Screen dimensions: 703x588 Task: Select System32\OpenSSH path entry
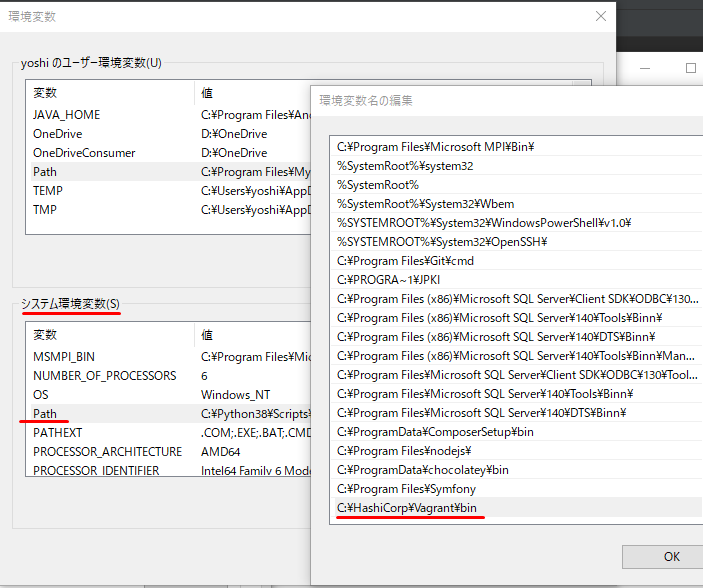[518, 242]
